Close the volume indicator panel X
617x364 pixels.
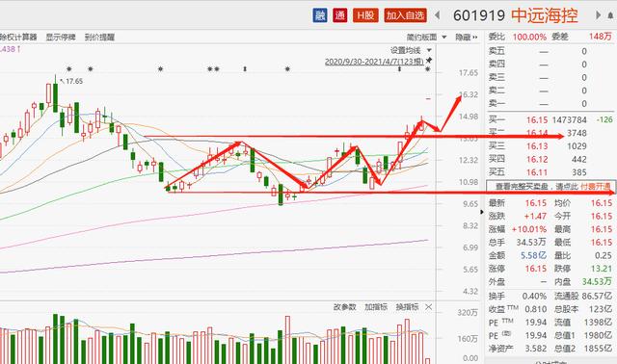pos(429,307)
